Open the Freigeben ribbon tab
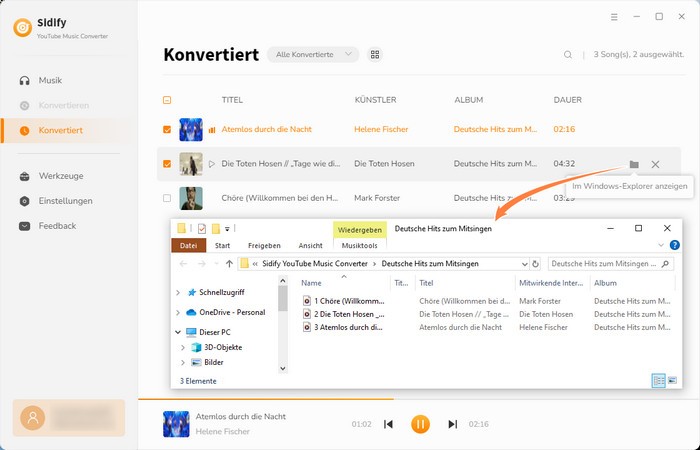 [x=264, y=246]
